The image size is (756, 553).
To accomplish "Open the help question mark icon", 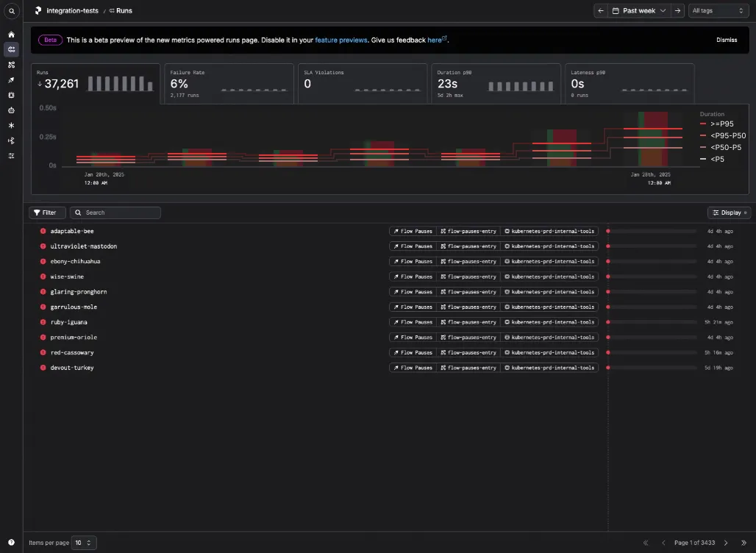I will (x=12, y=543).
